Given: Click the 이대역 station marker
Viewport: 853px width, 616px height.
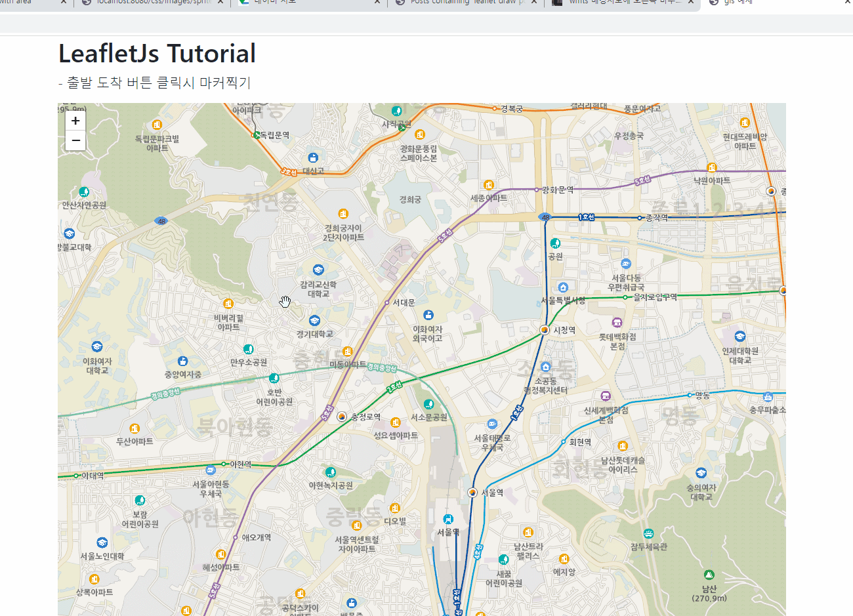Looking at the screenshot, I should 76,476.
